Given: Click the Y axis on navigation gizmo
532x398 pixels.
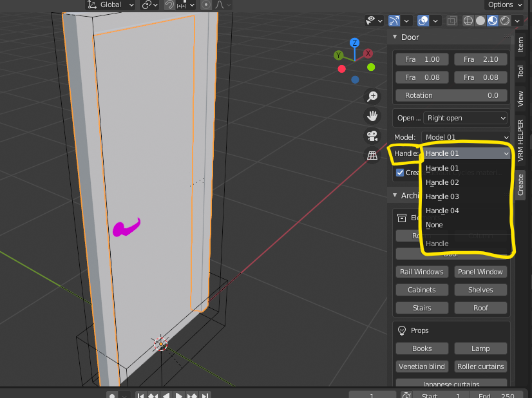Looking at the screenshot, I should [x=338, y=55].
